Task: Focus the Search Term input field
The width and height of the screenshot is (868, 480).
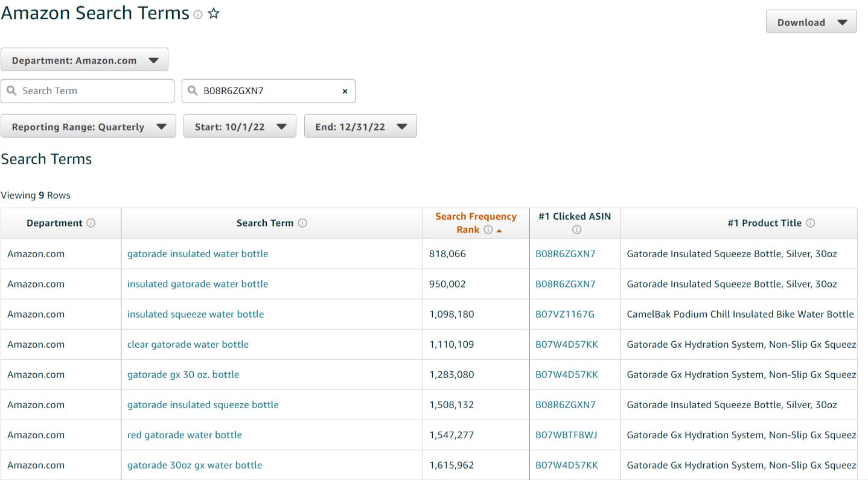Action: 88,91
